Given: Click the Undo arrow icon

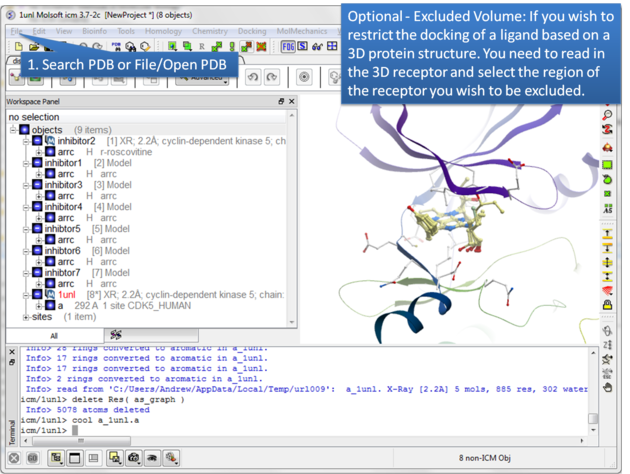Looking at the screenshot, I should (x=253, y=77).
